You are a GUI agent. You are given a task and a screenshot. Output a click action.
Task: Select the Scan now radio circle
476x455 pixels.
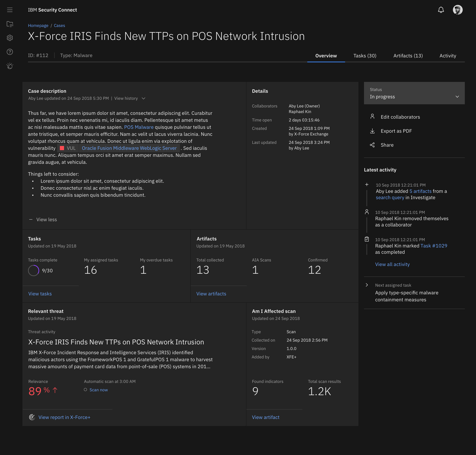[x=85, y=390]
